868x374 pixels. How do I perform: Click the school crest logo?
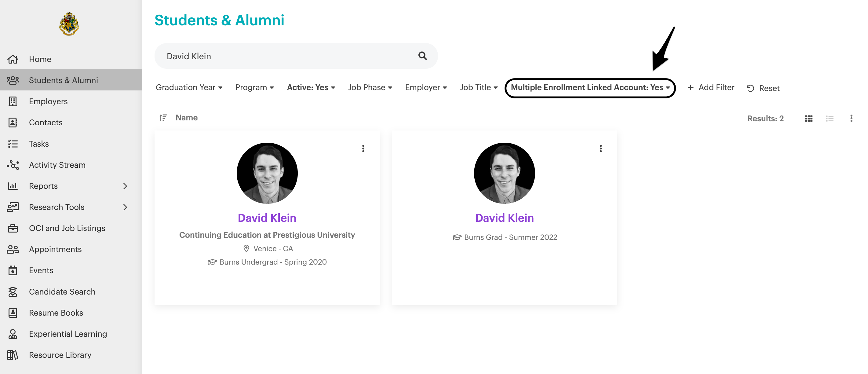pos(69,24)
